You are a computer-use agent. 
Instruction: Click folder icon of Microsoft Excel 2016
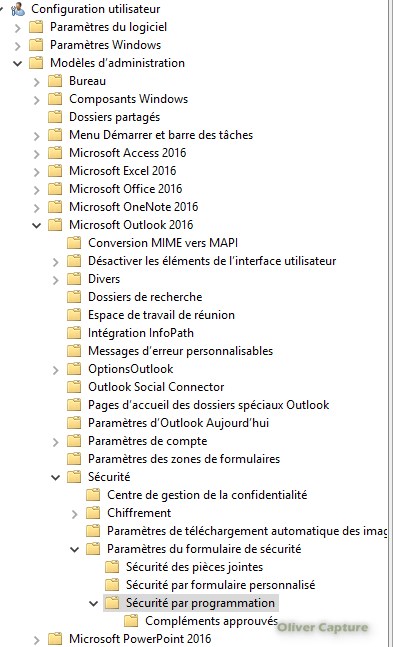tap(55, 171)
